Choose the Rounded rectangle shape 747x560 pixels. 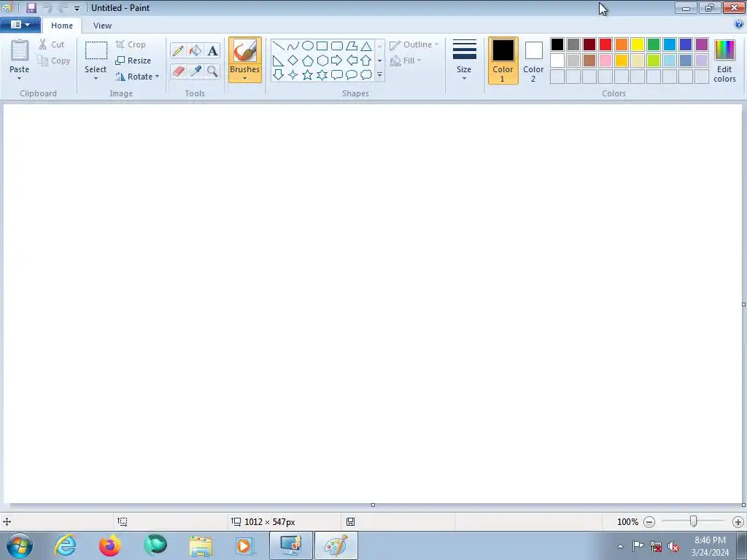[337, 46]
